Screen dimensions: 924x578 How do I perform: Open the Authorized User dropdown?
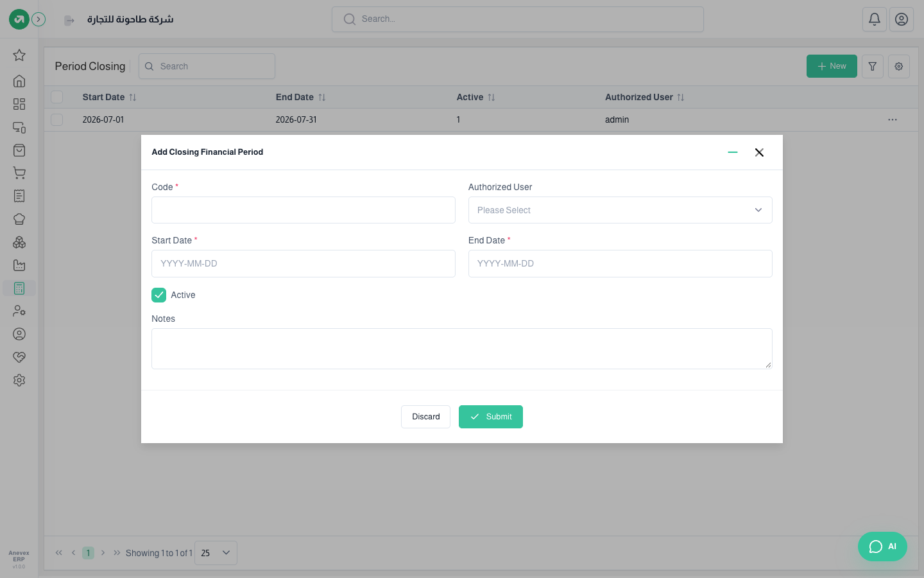pos(620,210)
